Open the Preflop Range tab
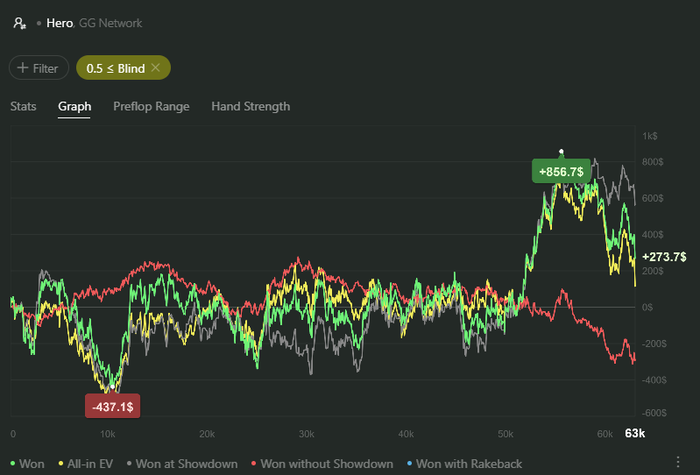Screen dimensions: 700x475 coord(151,106)
